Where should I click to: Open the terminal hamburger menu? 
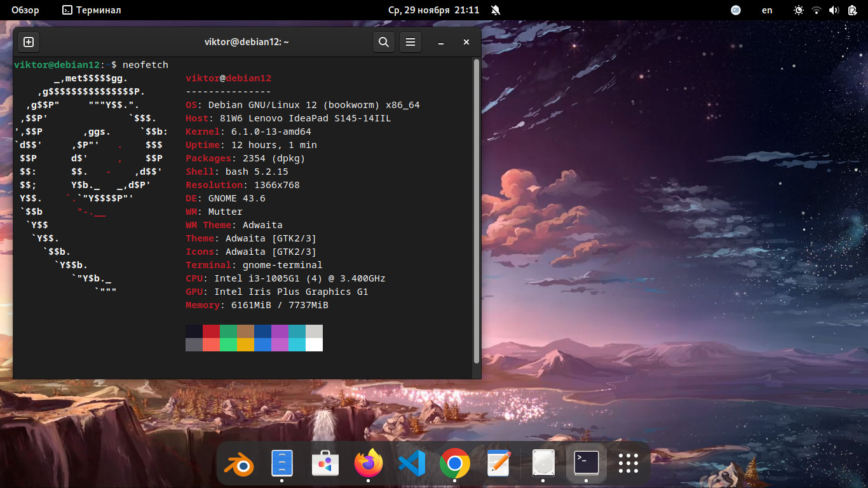pos(410,42)
